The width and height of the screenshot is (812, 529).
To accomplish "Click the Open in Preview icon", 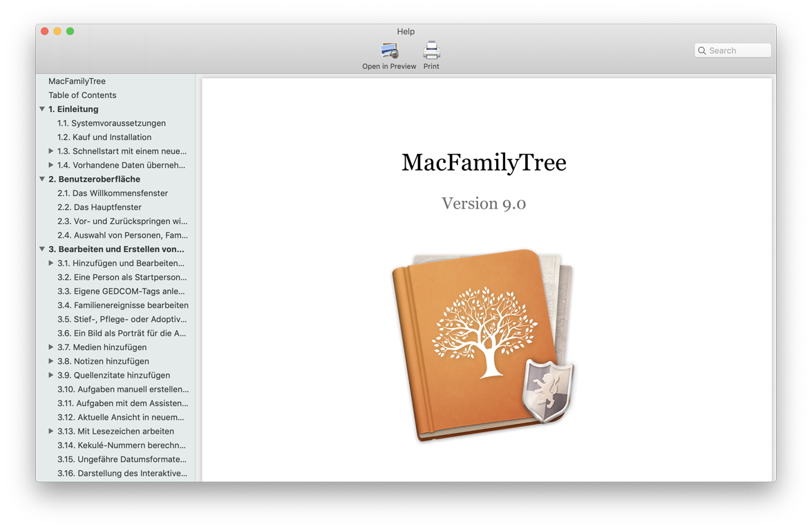I will 389,50.
